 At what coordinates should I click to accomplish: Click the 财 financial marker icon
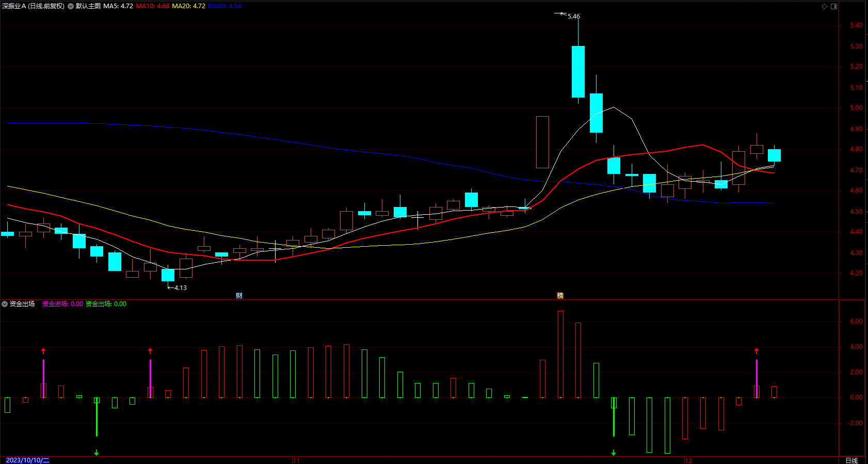coord(239,296)
